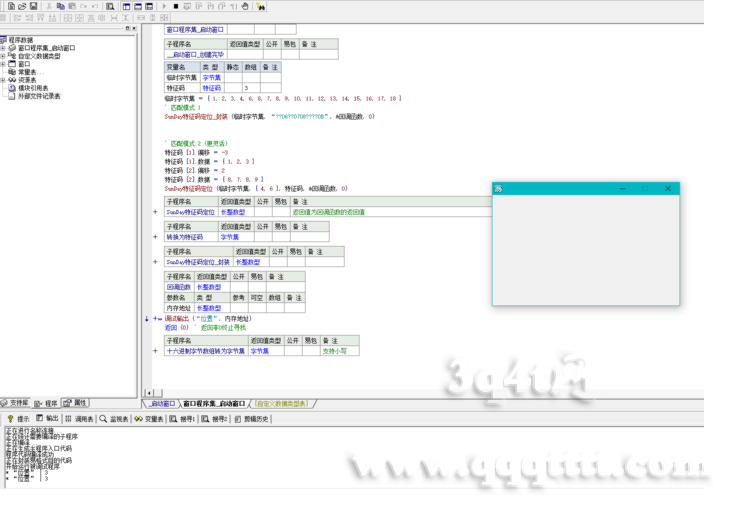Switch to the 搜寻2 tab
Image resolution: width=734 pixels, height=519 pixels.
tap(215, 418)
